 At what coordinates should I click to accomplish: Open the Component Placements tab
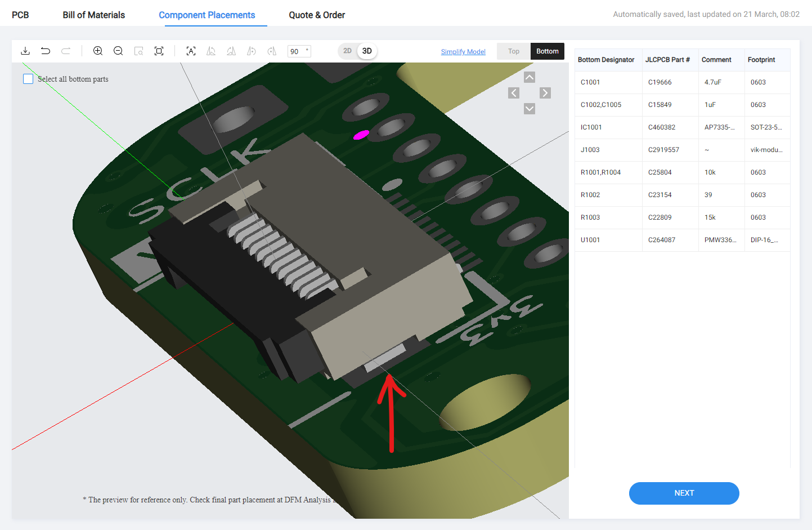[x=207, y=15]
